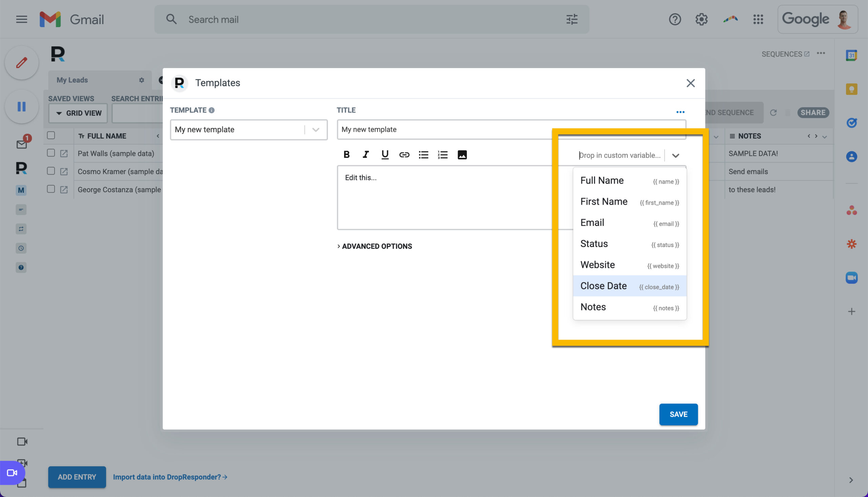
Task: Open Grid View saved views dropdown
Action: [78, 113]
